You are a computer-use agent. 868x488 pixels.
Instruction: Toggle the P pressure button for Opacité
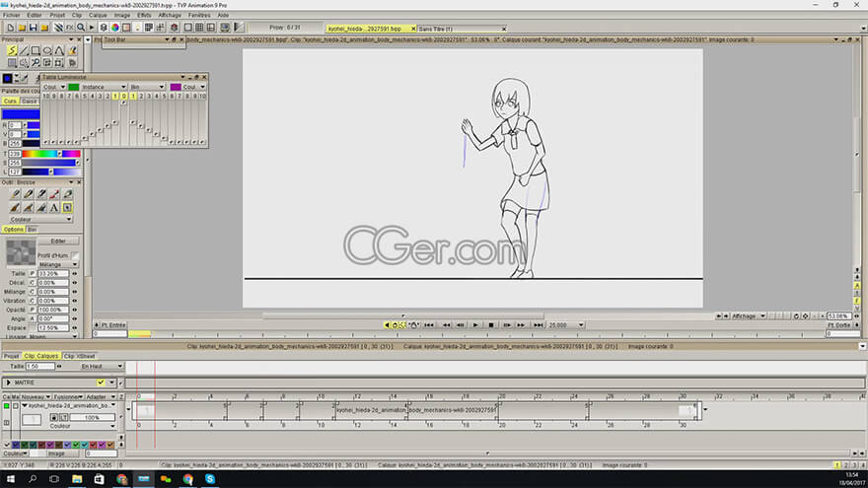[33, 310]
